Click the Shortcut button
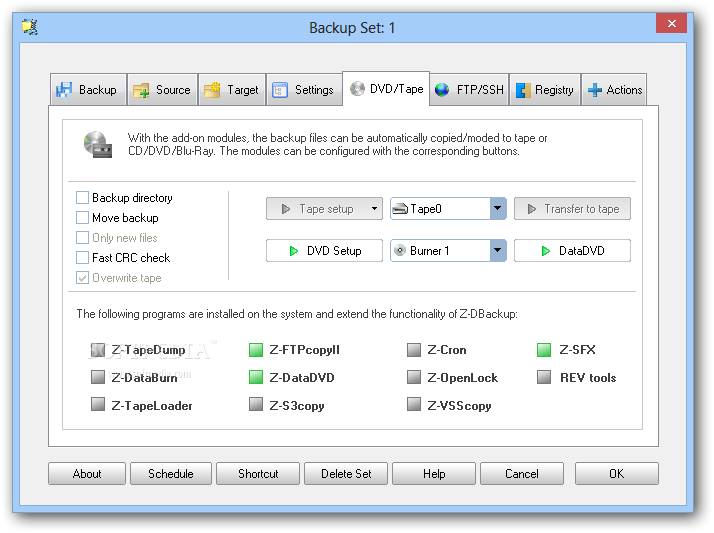Viewport: 714px width, 533px height. (258, 474)
